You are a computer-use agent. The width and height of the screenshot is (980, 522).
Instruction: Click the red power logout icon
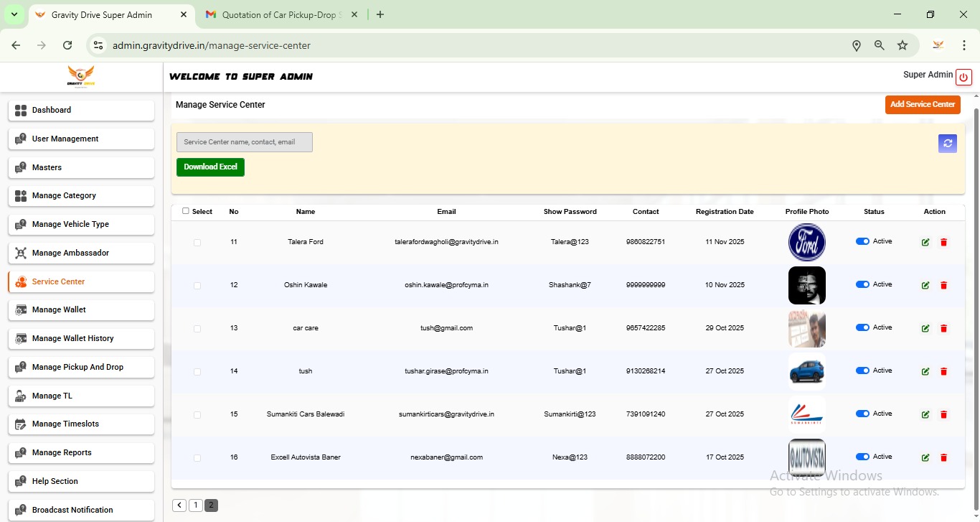coord(963,78)
